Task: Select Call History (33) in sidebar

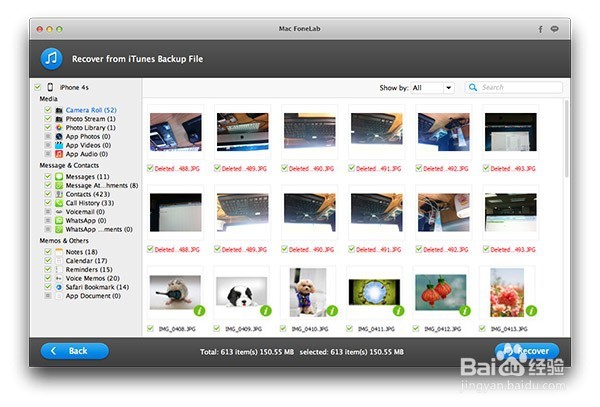Action: (x=90, y=203)
